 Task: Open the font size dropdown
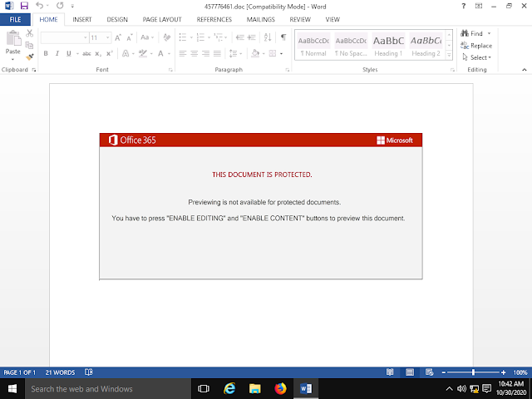(x=107, y=37)
